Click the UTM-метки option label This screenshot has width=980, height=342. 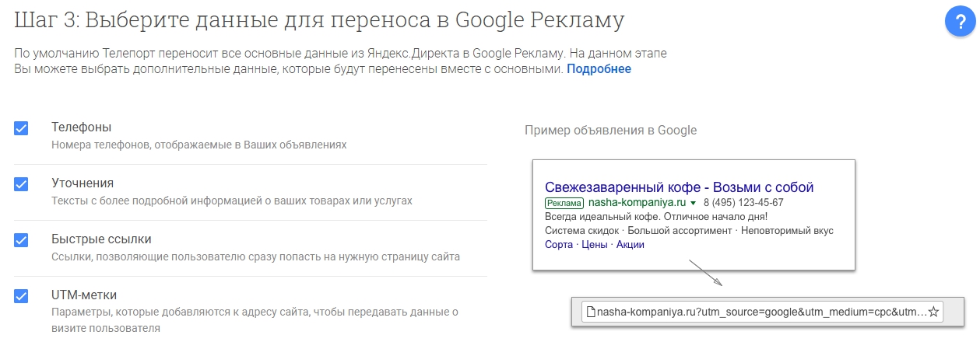84,295
